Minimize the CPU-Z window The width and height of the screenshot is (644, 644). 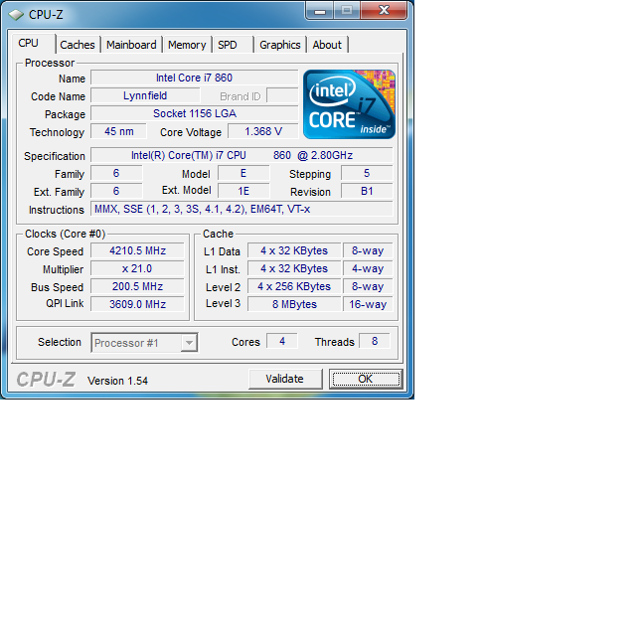(x=320, y=10)
